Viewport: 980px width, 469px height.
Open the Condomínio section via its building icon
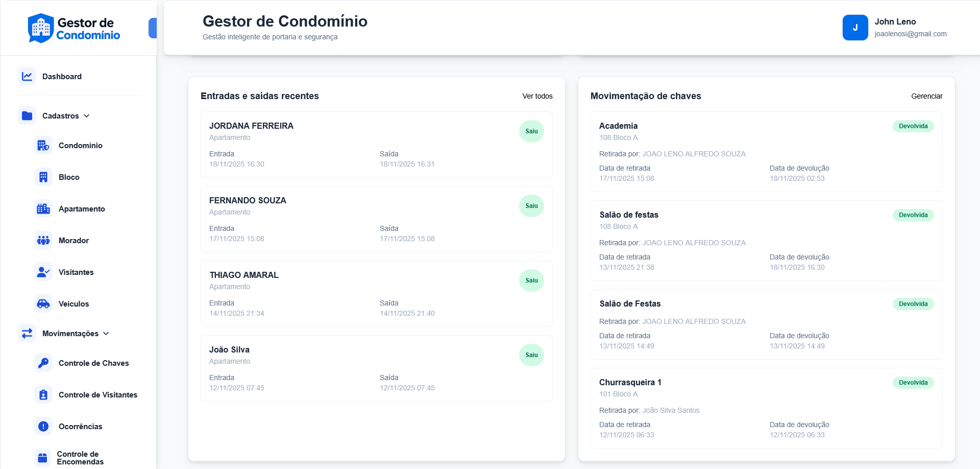pyautogui.click(x=43, y=145)
